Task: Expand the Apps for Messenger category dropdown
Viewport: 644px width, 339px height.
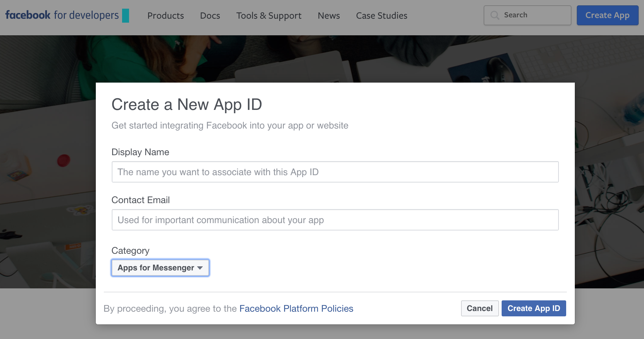Action: [160, 268]
